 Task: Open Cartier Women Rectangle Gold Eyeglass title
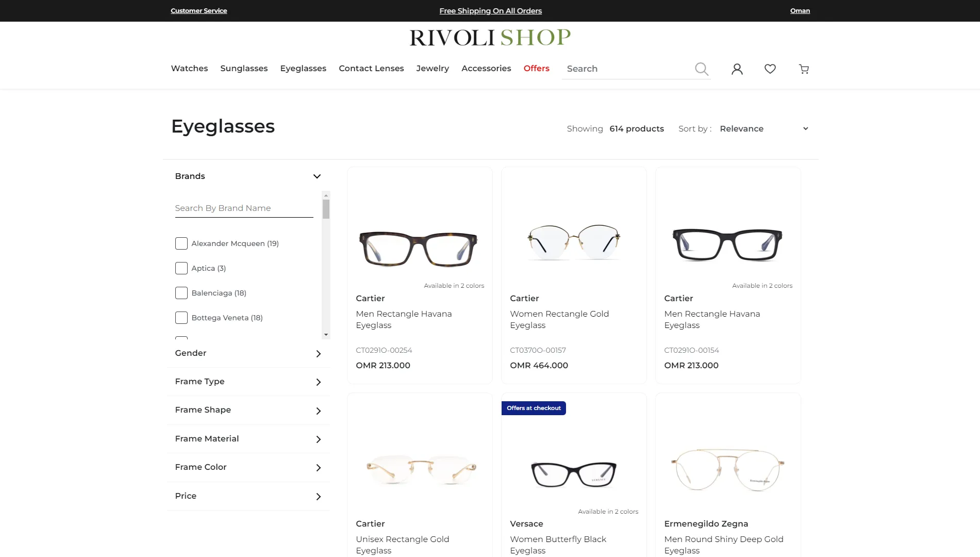[559, 319]
